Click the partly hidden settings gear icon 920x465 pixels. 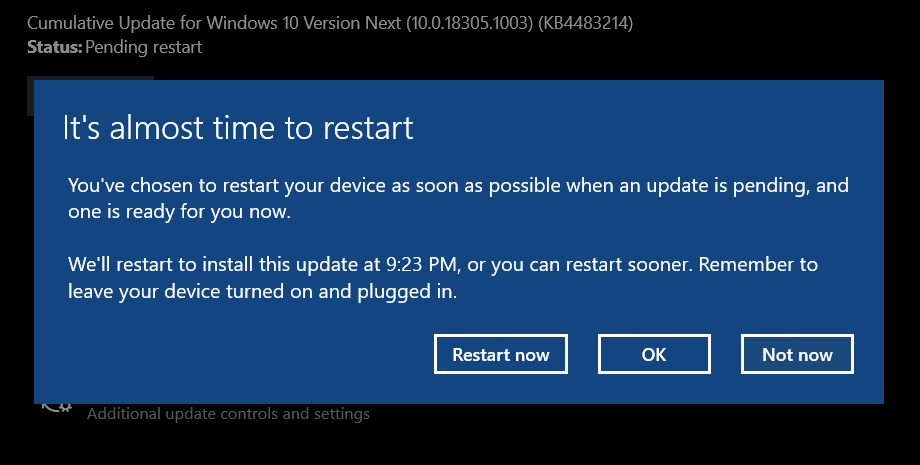click(x=56, y=407)
